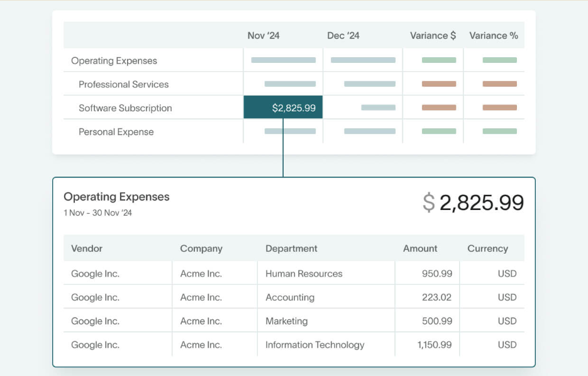Image resolution: width=588 pixels, height=376 pixels.
Task: Click the USD currency on the 223.02 row
Action: point(507,297)
